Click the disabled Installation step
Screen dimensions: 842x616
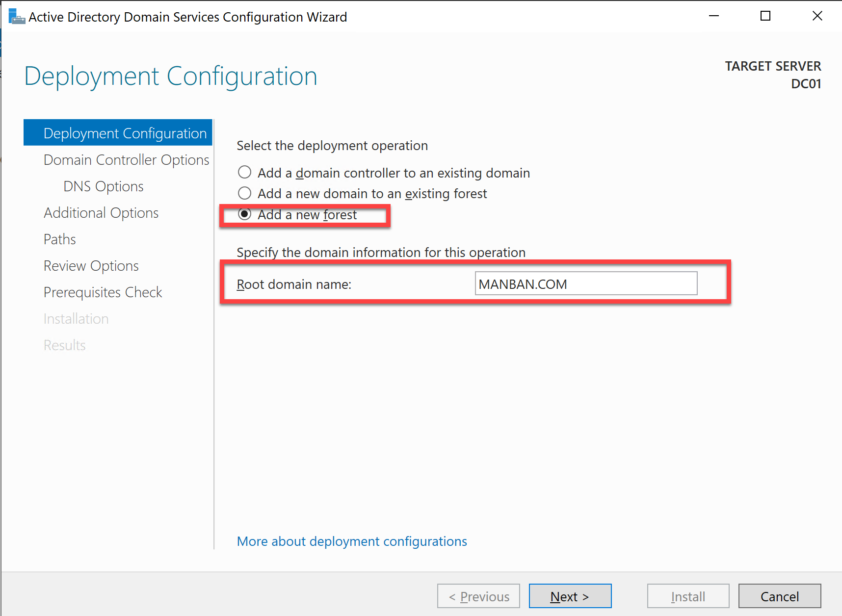(76, 319)
